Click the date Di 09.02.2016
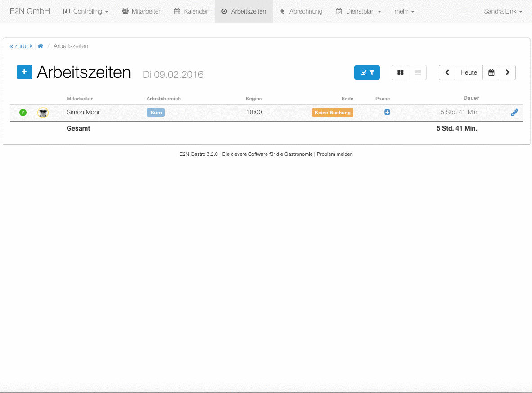This screenshot has height=393, width=532. 173,74
